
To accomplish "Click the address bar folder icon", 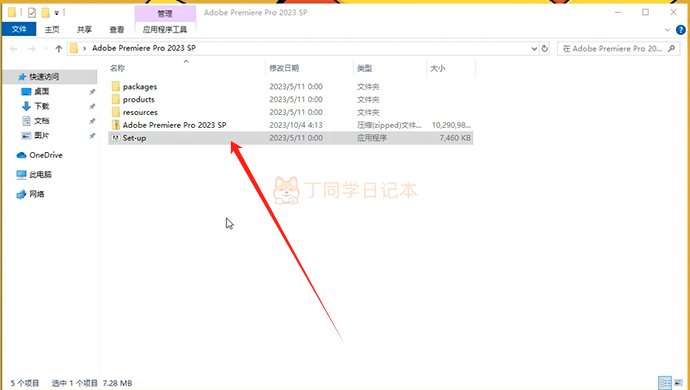I will pos(74,48).
